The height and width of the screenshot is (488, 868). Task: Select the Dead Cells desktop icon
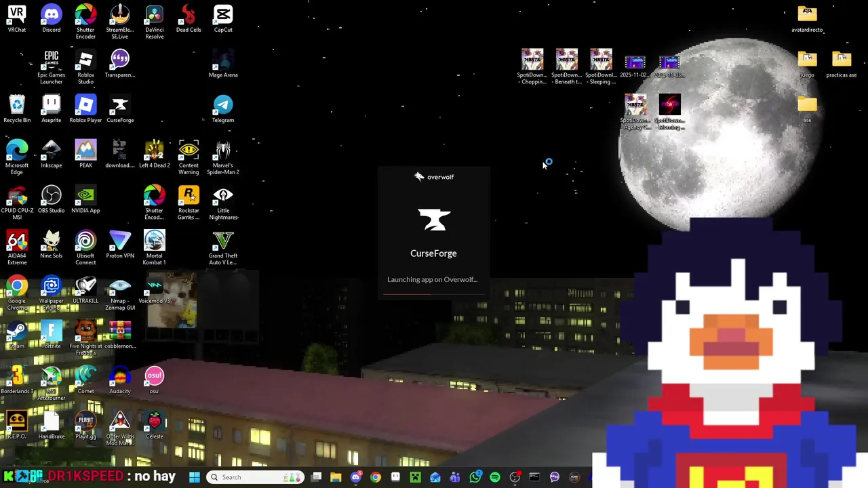(x=189, y=19)
